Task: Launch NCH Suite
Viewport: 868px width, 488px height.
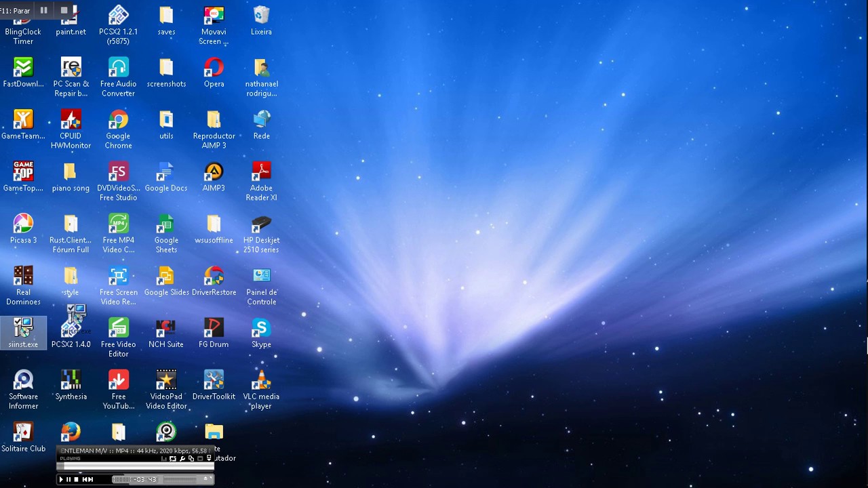Action: (166, 333)
